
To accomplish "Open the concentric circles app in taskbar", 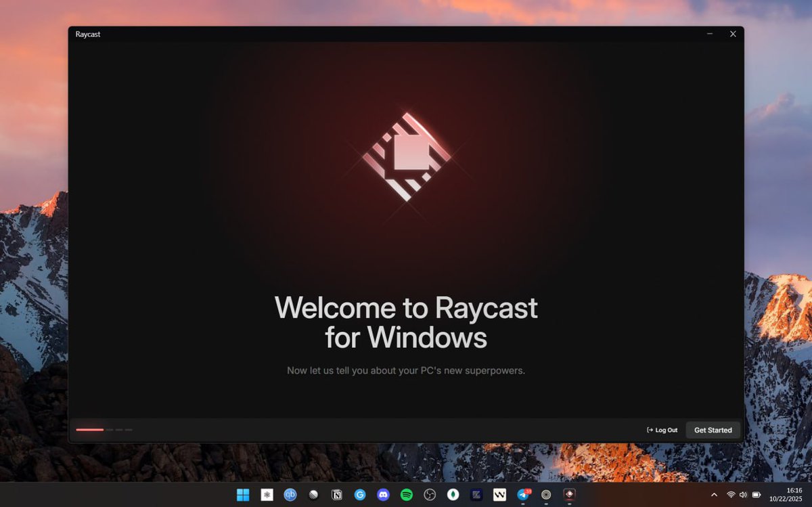I will click(546, 495).
